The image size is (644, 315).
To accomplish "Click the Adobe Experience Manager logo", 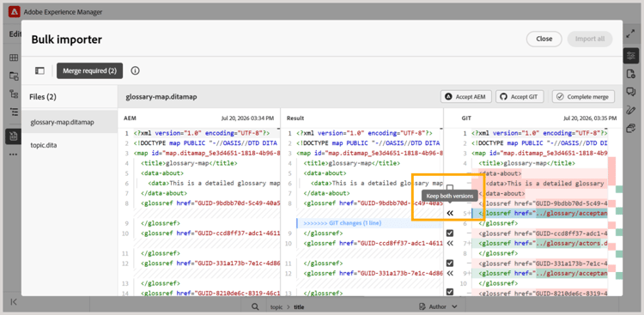I will tap(15, 12).
